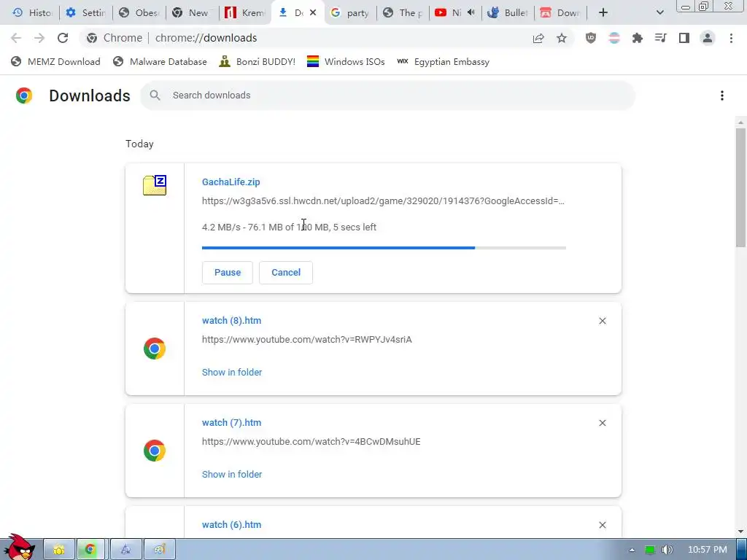Toggle the side panel icon
This screenshot has height=560, width=747.
click(x=684, y=38)
